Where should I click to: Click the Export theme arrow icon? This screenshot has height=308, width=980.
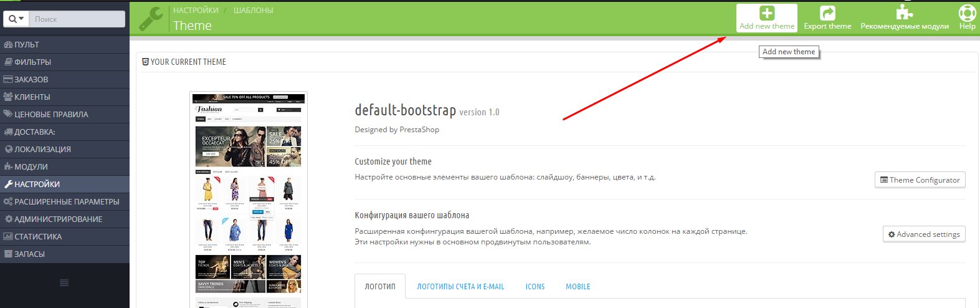pos(827,14)
